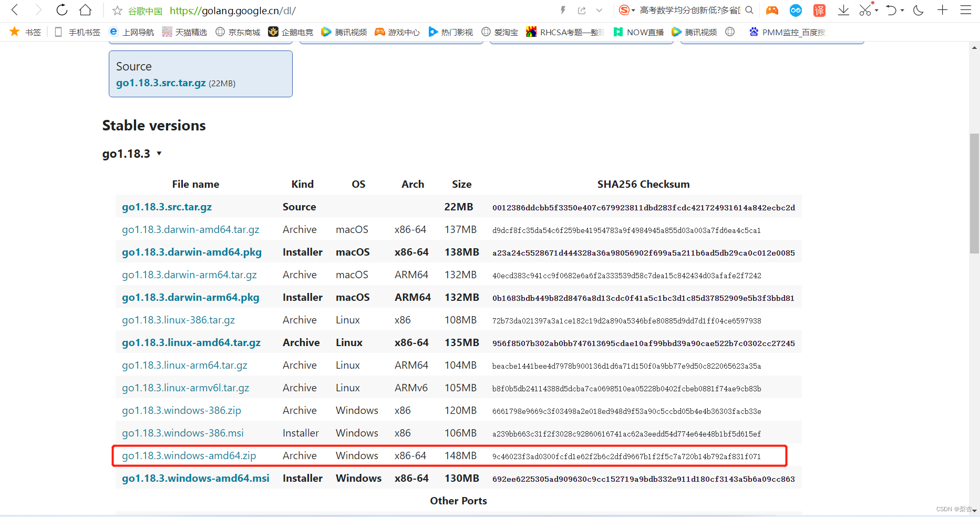Download go1.18.3.linux-386.tar.gz
This screenshot has width=980, height=517.
[x=178, y=320]
